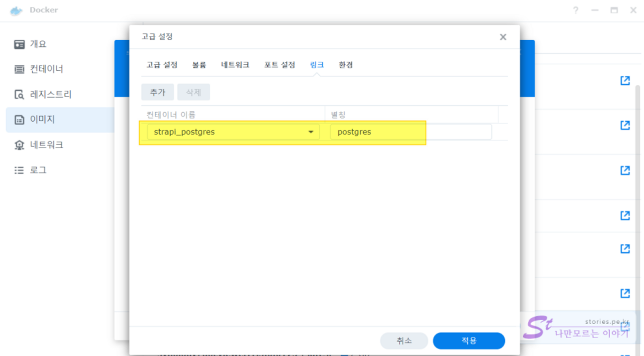The image size is (644, 356).
Task: Switch to the 네트워크 tab in dialog
Action: point(235,65)
